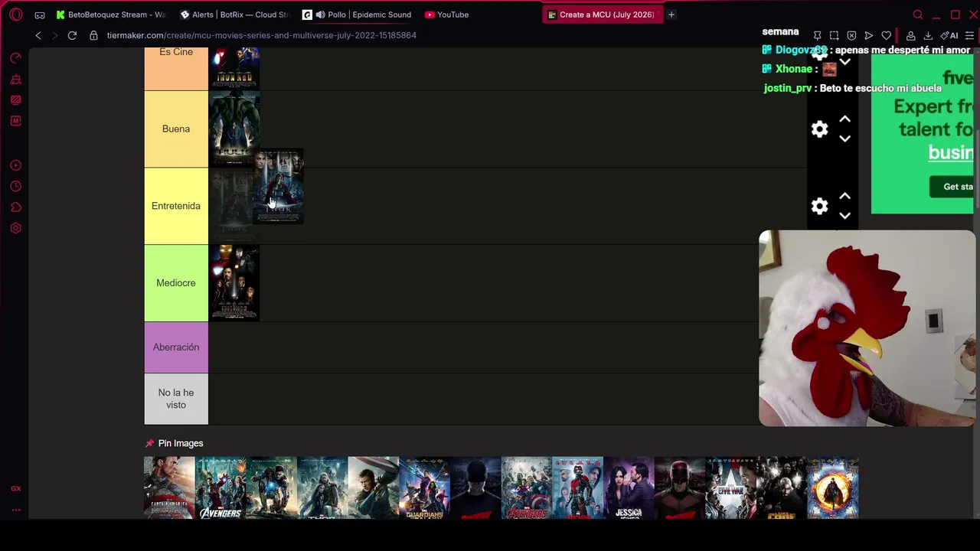Click the Entretenida tier label
The height and width of the screenshot is (551, 980).
coord(176,206)
